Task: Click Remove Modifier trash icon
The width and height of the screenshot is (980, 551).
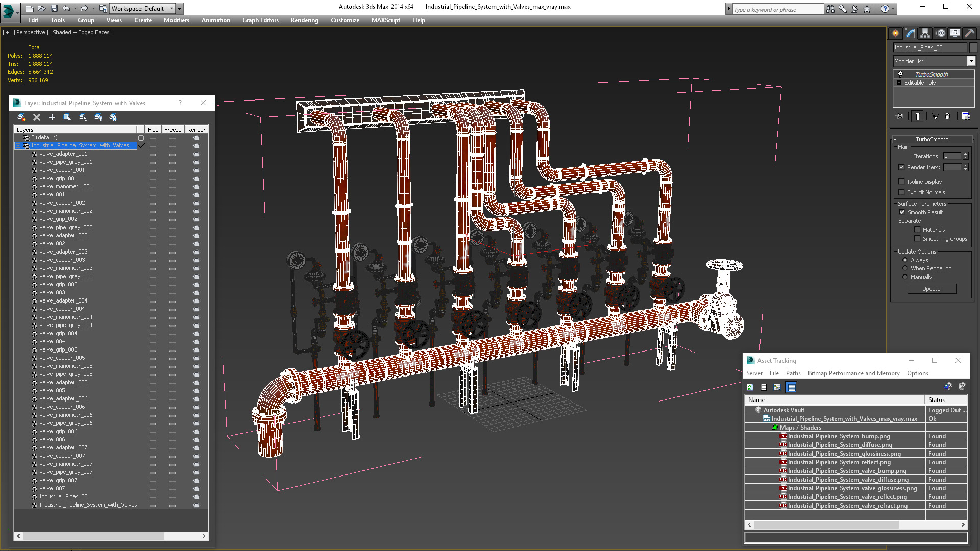Action: point(948,116)
